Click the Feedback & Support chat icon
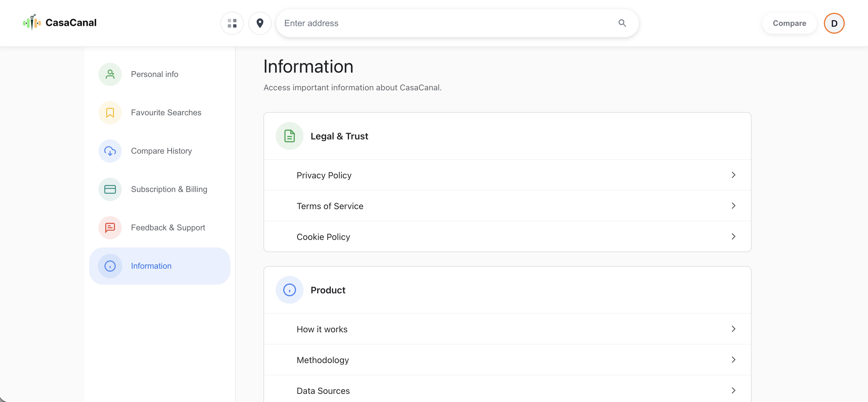The image size is (868, 402). (110, 228)
